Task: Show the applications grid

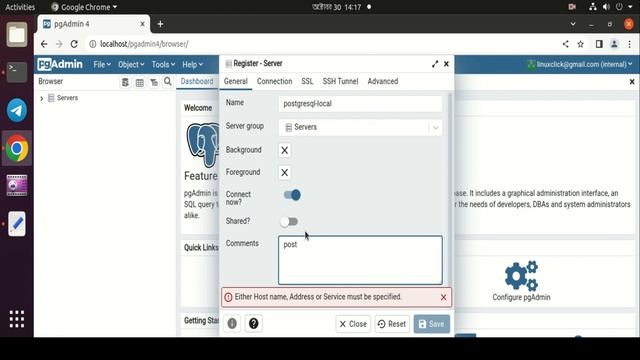Action: click(x=17, y=319)
